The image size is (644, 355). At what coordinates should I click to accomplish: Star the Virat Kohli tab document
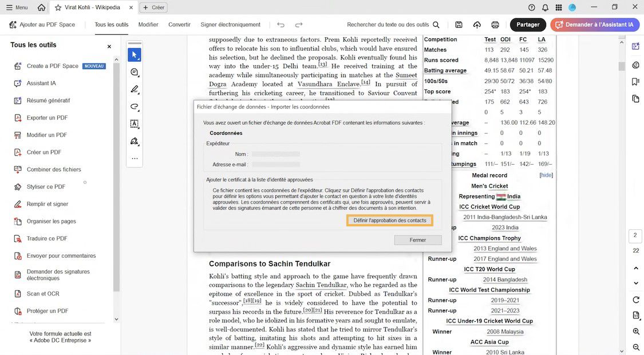[x=58, y=7]
